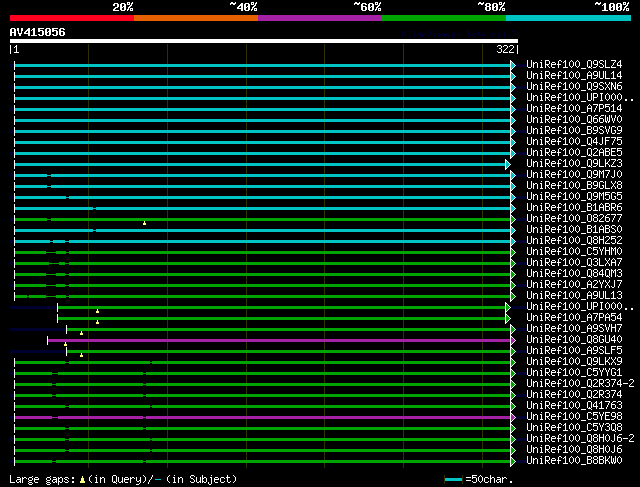
Task: Select the UniRef100_Q8H252 label
Action: (574, 241)
